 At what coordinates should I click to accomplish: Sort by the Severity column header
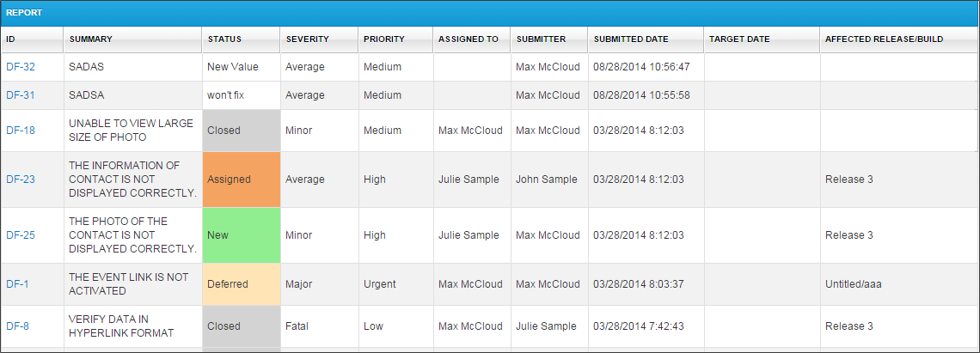click(308, 40)
